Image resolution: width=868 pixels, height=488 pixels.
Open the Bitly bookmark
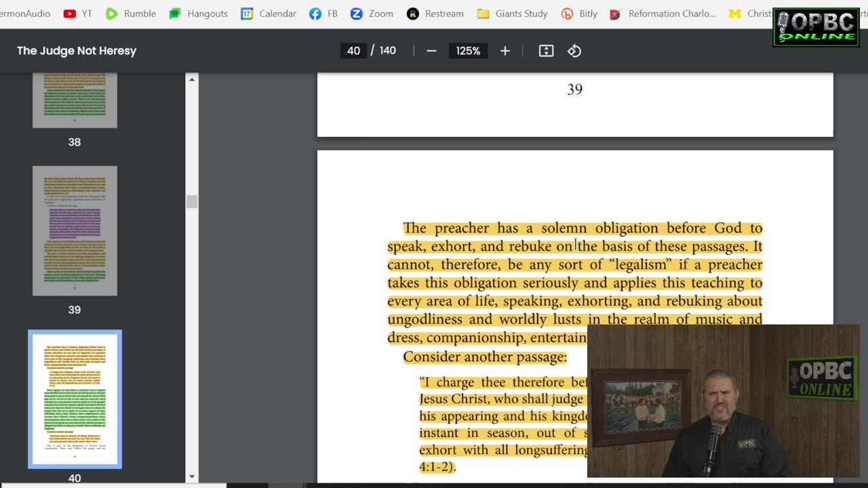579,14
